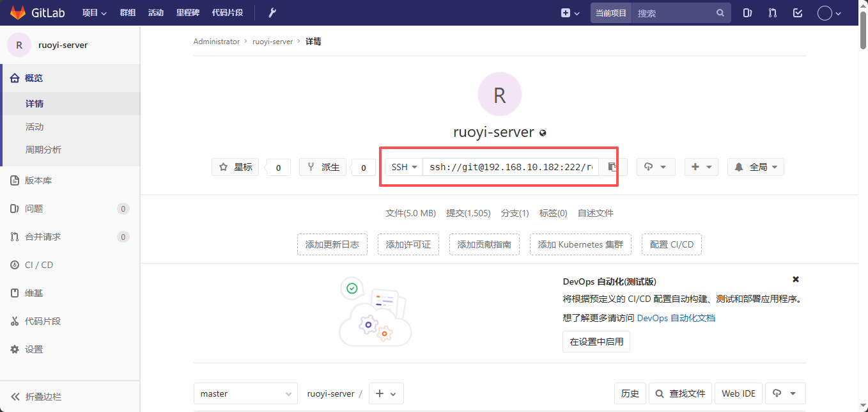Open the to-do list checkmark icon
The height and width of the screenshot is (412, 868).
coord(798,13)
